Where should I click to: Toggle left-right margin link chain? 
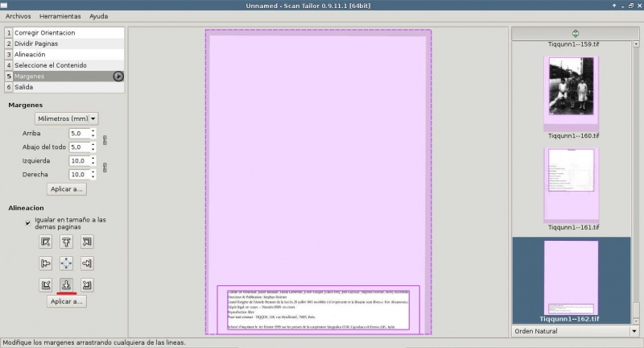tap(105, 168)
